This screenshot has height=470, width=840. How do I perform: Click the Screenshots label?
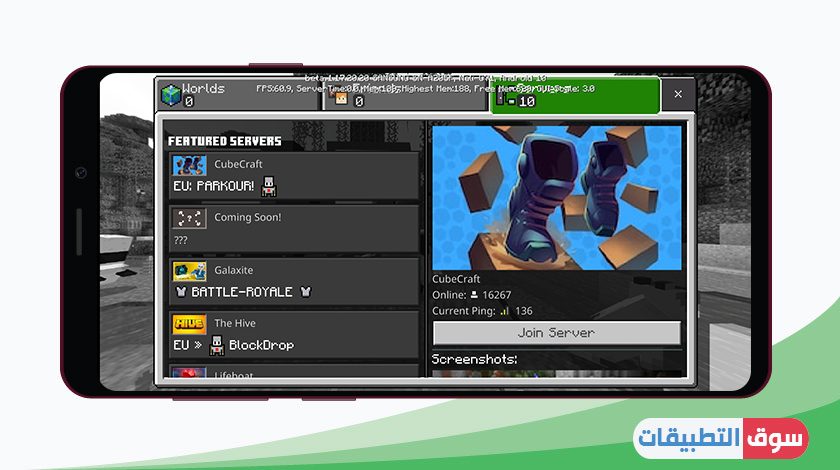475,360
